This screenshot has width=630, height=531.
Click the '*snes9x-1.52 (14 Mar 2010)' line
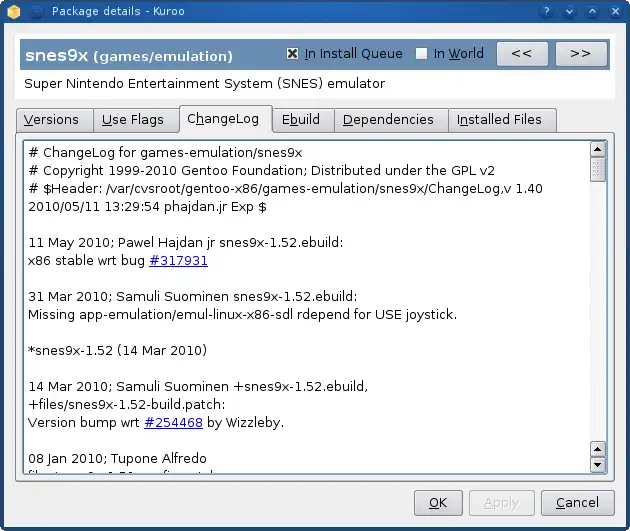coord(118,351)
